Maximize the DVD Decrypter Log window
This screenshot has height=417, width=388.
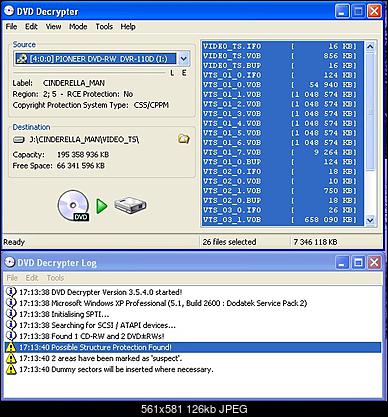point(358,262)
